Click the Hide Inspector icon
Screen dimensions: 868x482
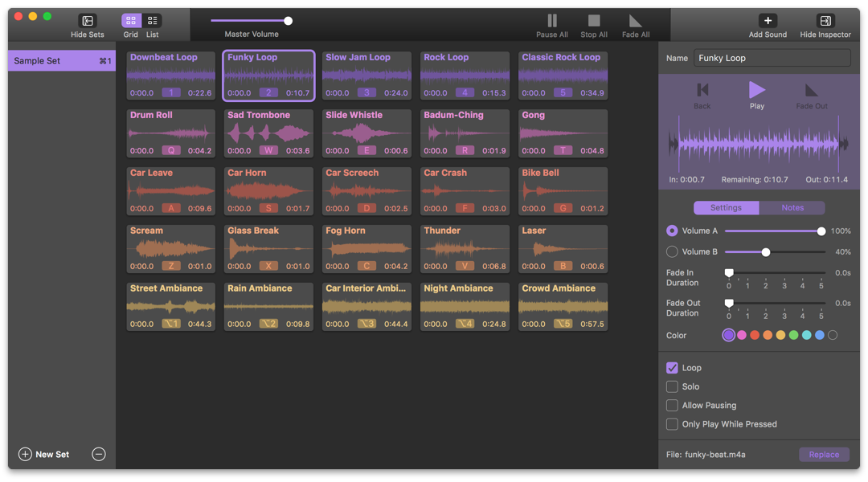pos(825,21)
